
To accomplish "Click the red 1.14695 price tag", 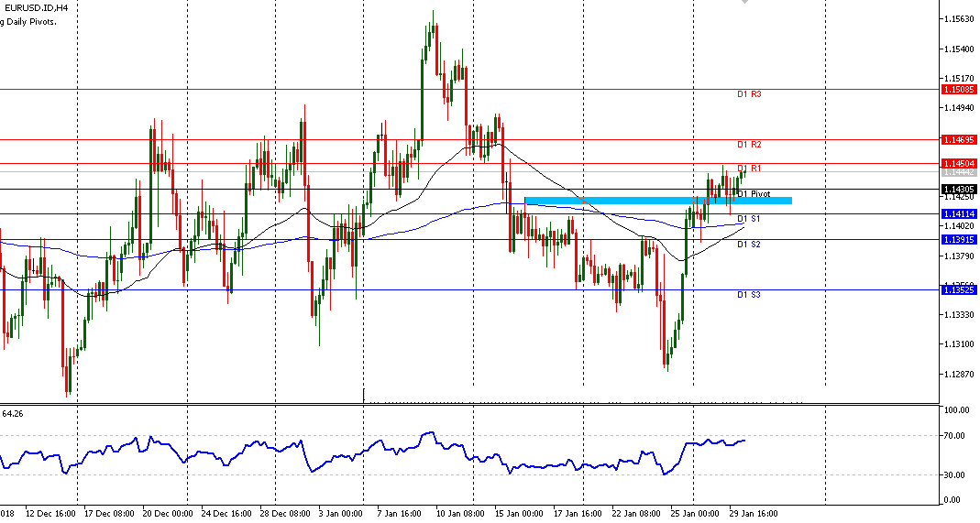I will click(x=958, y=140).
